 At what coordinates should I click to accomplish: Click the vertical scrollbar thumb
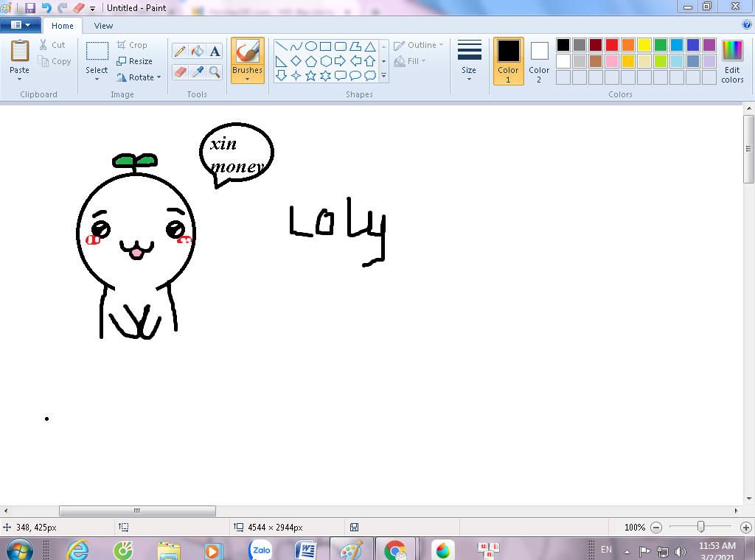point(749,148)
